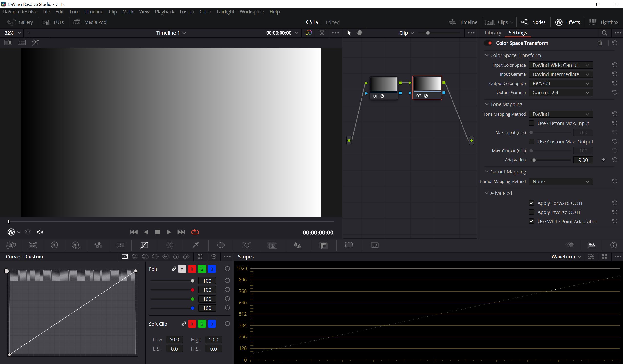Viewport: 623px width, 364px height.
Task: Open the Input Gamma dropdown
Action: 561,74
